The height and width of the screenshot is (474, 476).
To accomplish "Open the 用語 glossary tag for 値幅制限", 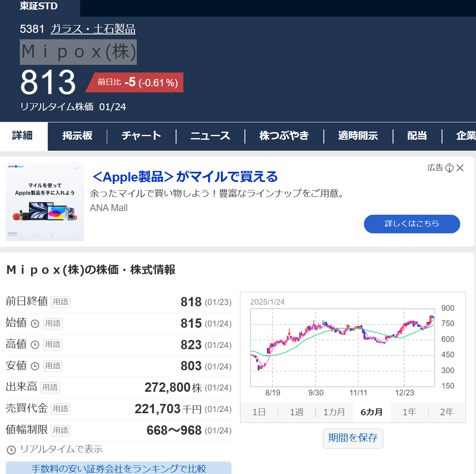I will point(60,430).
